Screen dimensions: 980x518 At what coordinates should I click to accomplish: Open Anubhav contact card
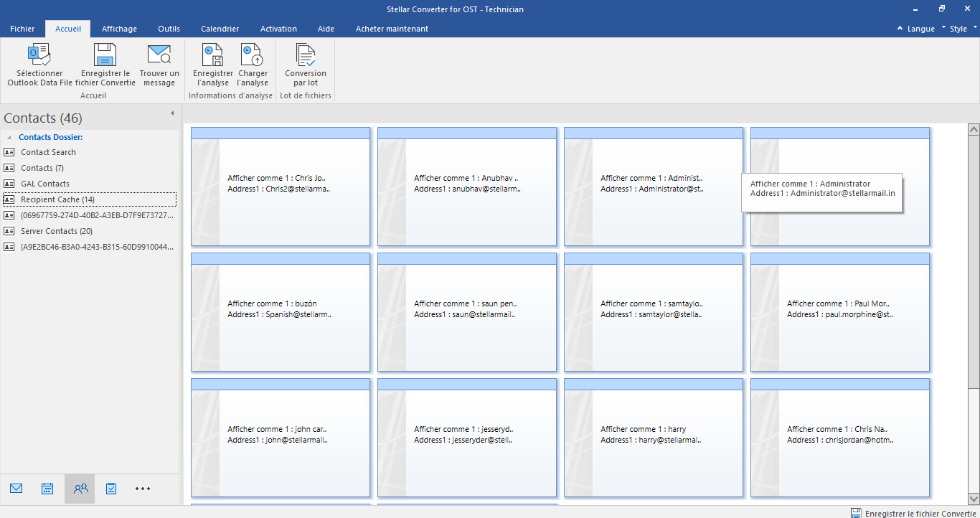pos(467,187)
